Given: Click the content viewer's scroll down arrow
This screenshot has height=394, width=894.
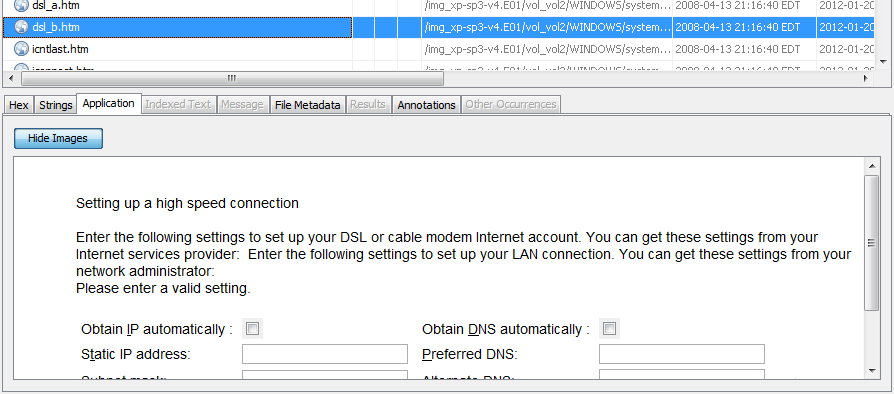Looking at the screenshot, I should tap(872, 371).
